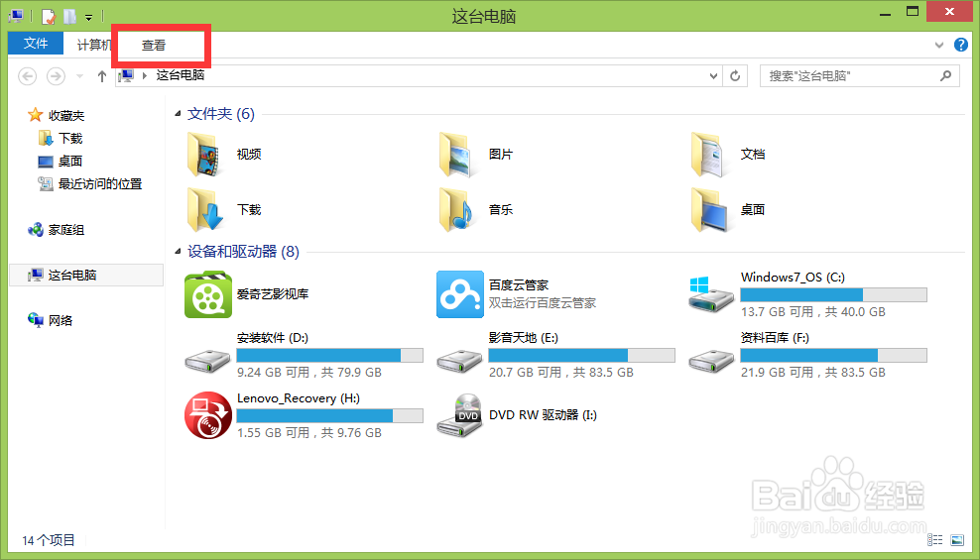The width and height of the screenshot is (980, 560).
Task: Open the window system menu icon
Action: (x=16, y=16)
